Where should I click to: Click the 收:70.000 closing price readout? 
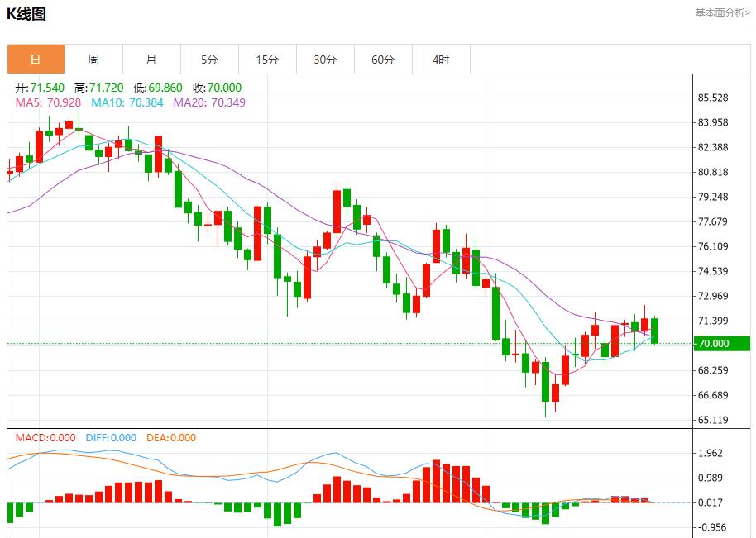click(217, 88)
